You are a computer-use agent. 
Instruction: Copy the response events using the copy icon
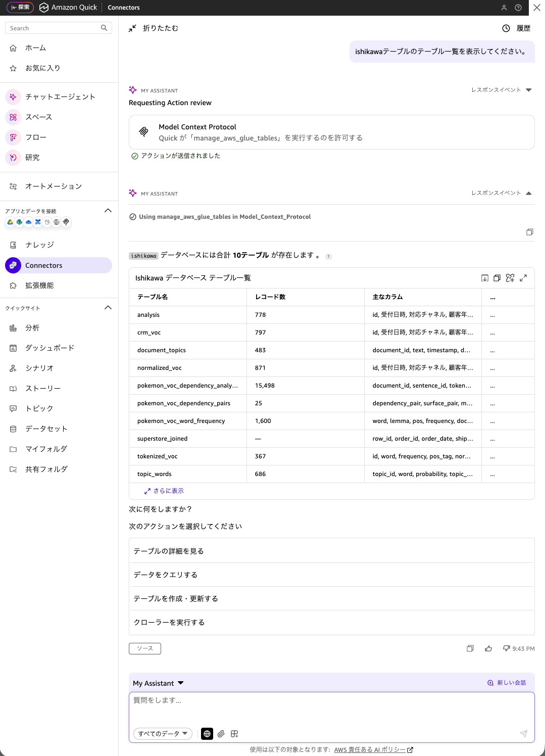tap(529, 232)
